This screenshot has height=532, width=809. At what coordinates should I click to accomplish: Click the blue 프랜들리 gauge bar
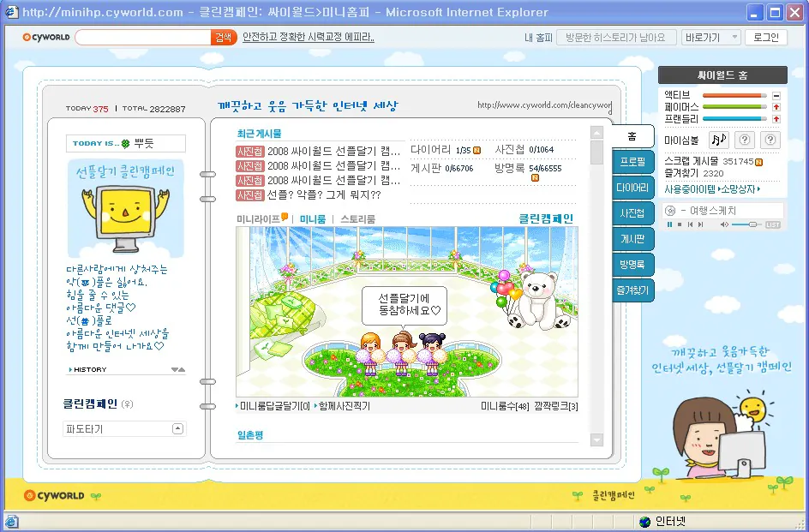click(x=734, y=119)
